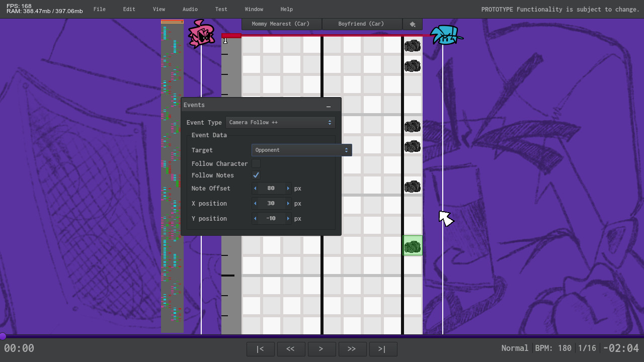Jump to song end with skip-forward button
This screenshot has width=644, height=362.
pos(383,349)
